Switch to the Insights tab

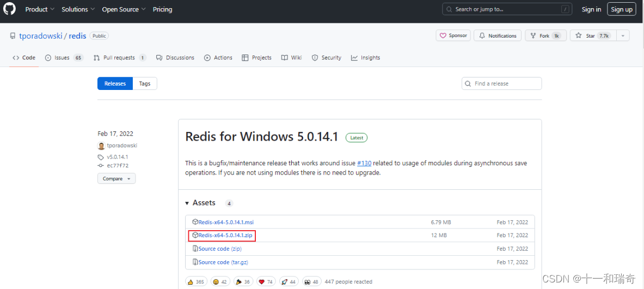pos(365,58)
